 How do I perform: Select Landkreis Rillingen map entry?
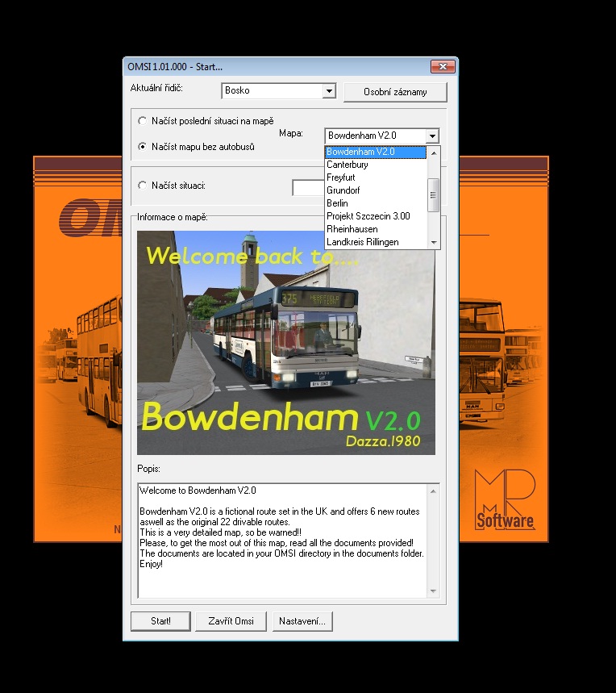pos(362,242)
